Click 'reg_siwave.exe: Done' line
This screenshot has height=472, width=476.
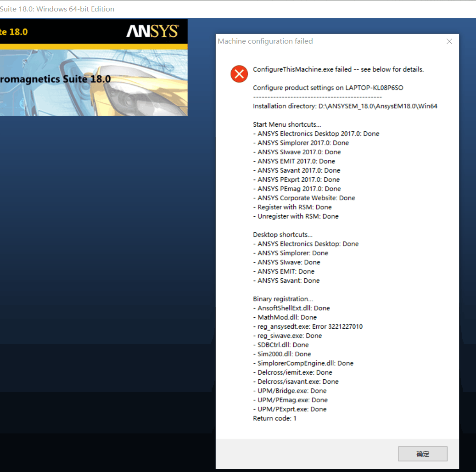coord(287,336)
